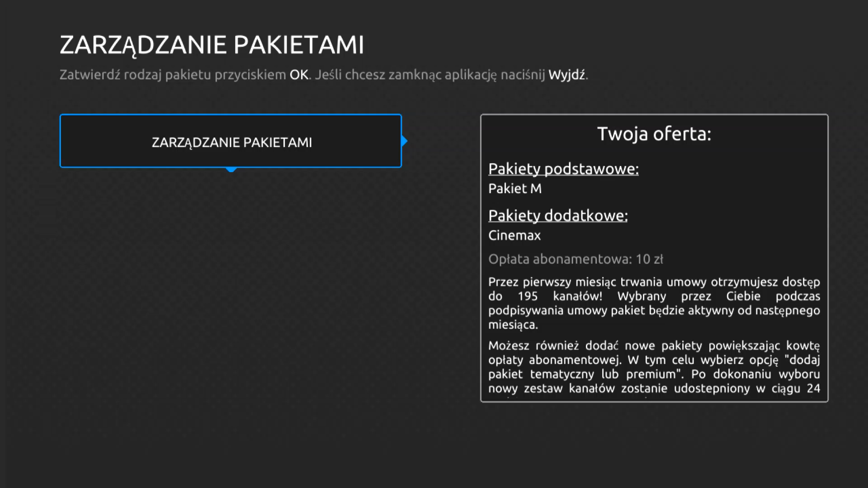The image size is (868, 488).
Task: Click the word Wyjdź in the instructions
Action: 566,75
